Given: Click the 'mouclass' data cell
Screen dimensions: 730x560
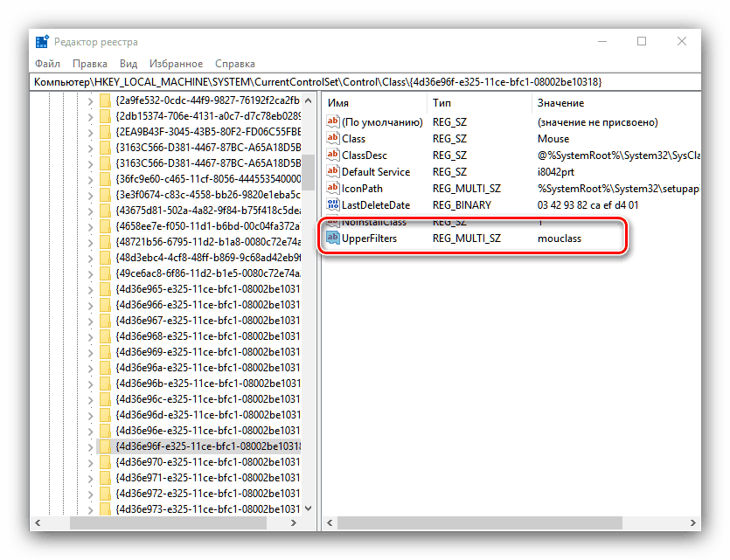Looking at the screenshot, I should 560,239.
